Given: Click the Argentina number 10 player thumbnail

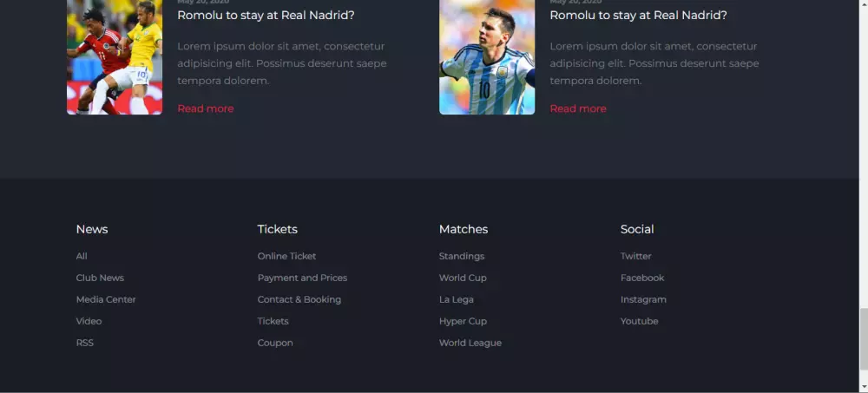Looking at the screenshot, I should click(x=487, y=56).
